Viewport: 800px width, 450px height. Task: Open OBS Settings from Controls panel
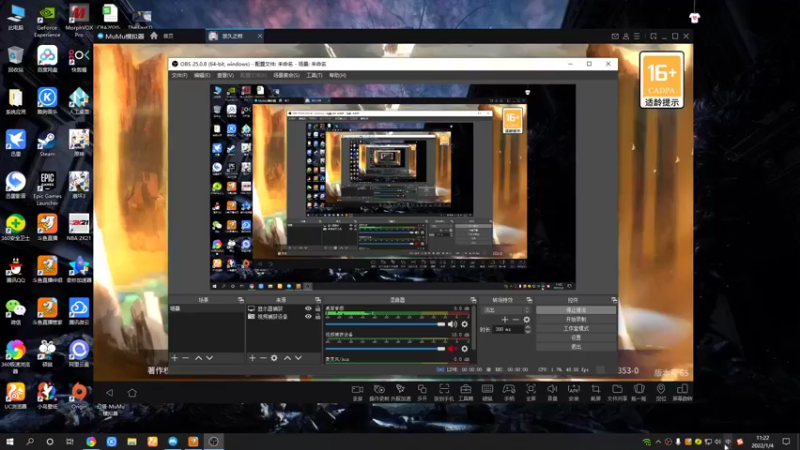(576, 337)
